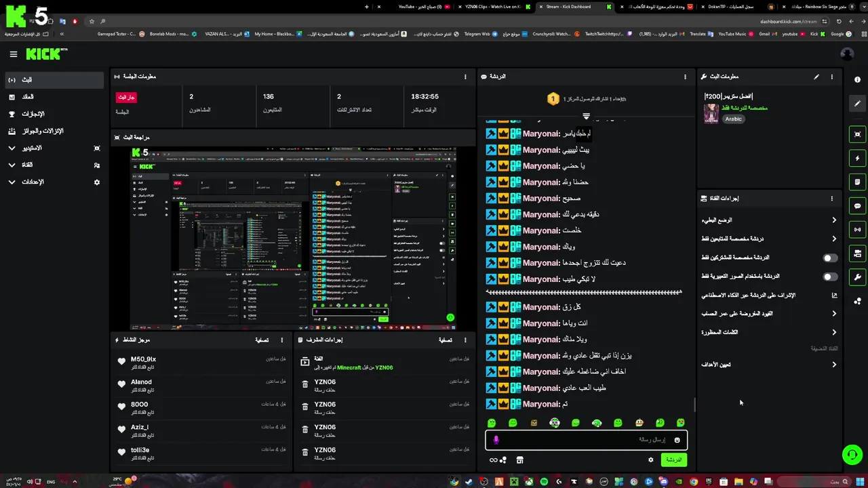Expand the Channel sidebar section
Viewport: 868px width, 488px height.
coord(54,165)
